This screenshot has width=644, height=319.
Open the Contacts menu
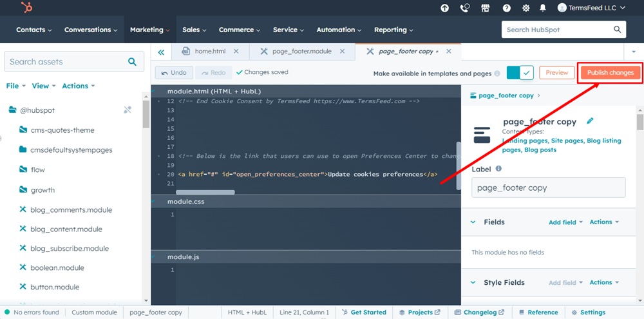tap(34, 30)
